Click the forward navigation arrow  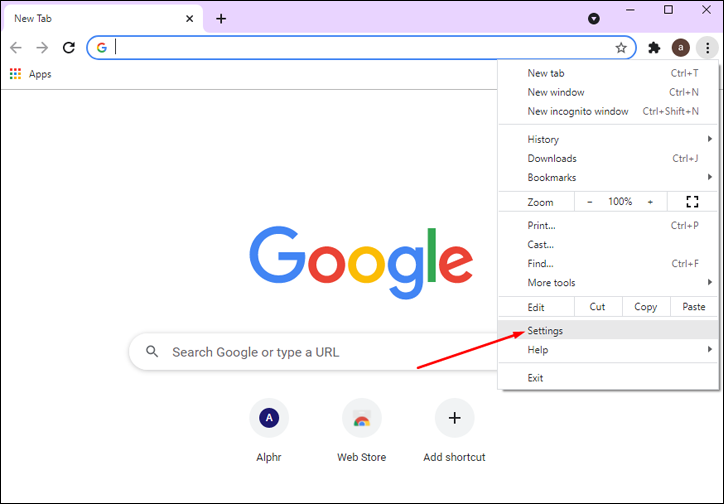[x=42, y=47]
